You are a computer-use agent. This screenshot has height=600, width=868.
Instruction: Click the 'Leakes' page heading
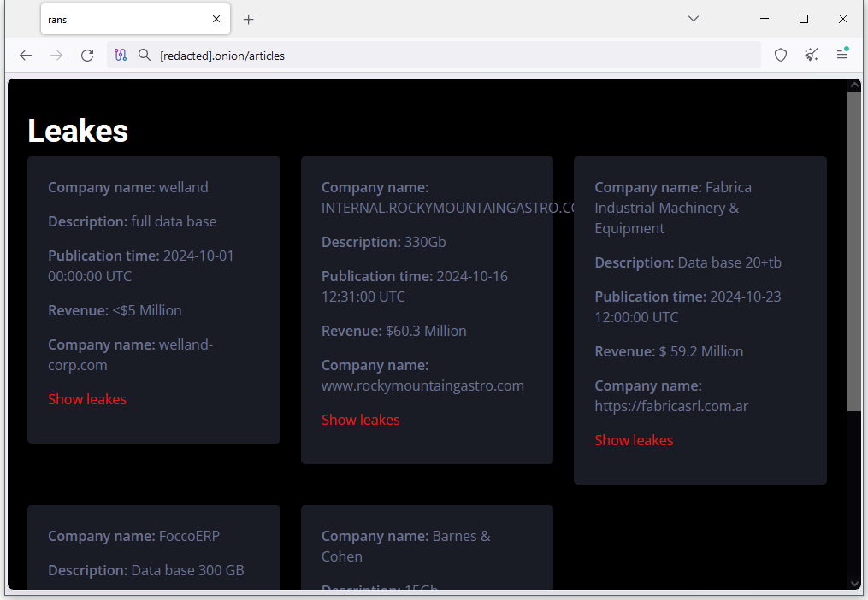pos(78,131)
